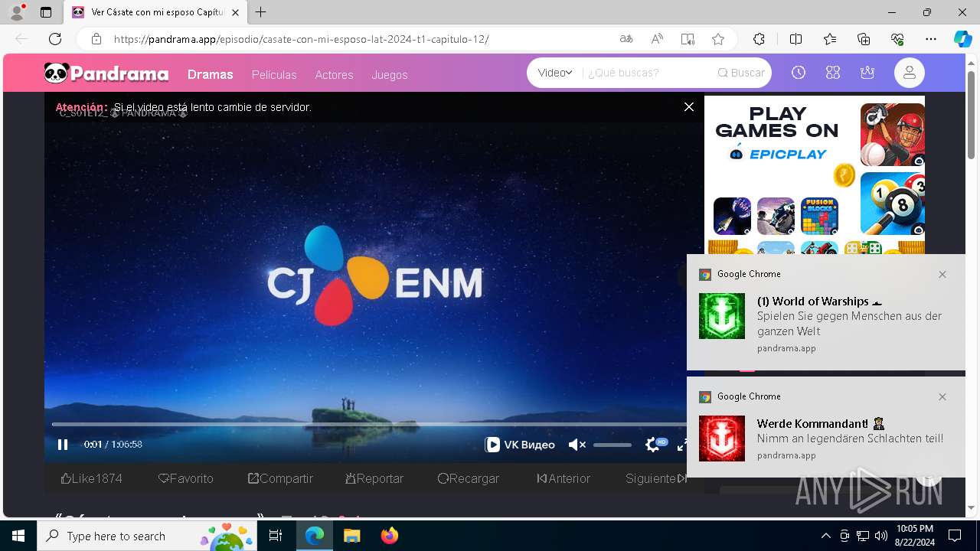
Task: Go back in browser history
Action: (21, 39)
